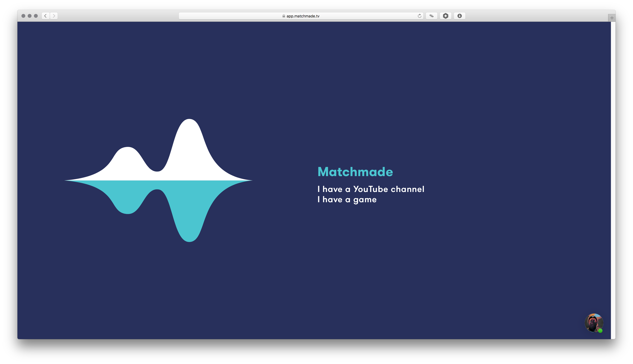Click the double-arrow extension icon in toolbar
Image resolution: width=633 pixels, height=364 pixels.
(431, 16)
